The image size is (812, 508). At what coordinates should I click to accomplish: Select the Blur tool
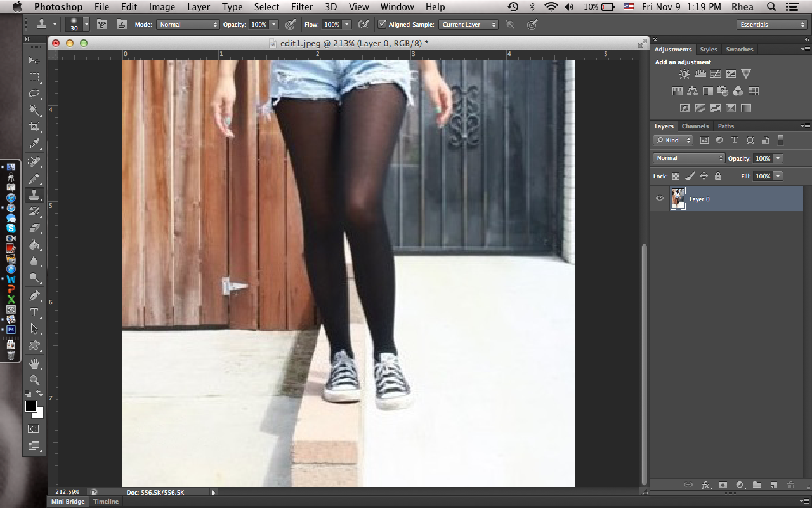(34, 261)
